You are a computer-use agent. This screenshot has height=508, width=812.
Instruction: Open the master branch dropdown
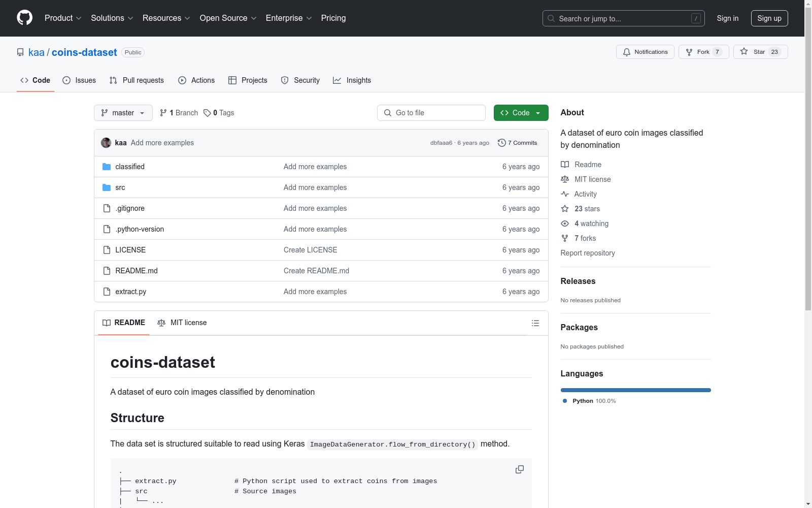pyautogui.click(x=123, y=113)
